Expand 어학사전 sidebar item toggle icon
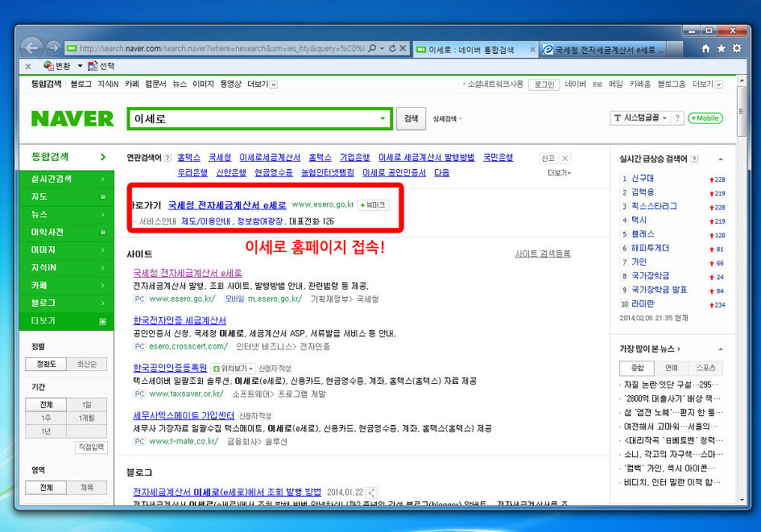The image size is (761, 532). 102,233
